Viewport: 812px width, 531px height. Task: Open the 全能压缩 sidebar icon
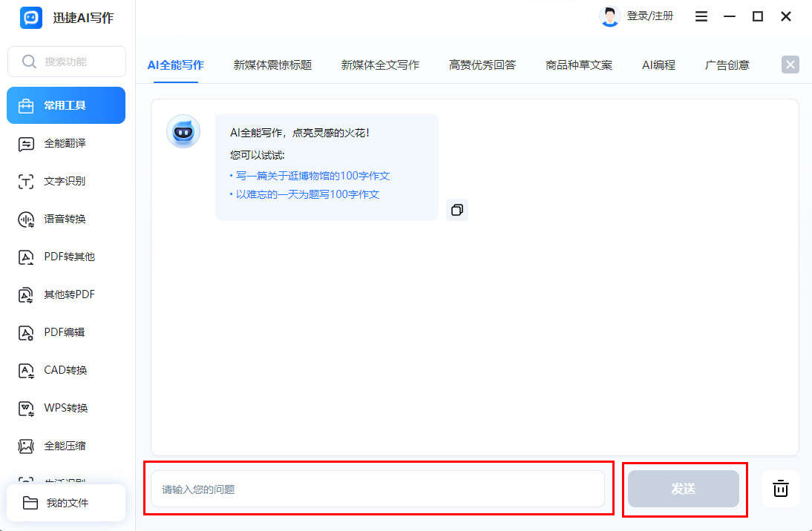pos(26,446)
